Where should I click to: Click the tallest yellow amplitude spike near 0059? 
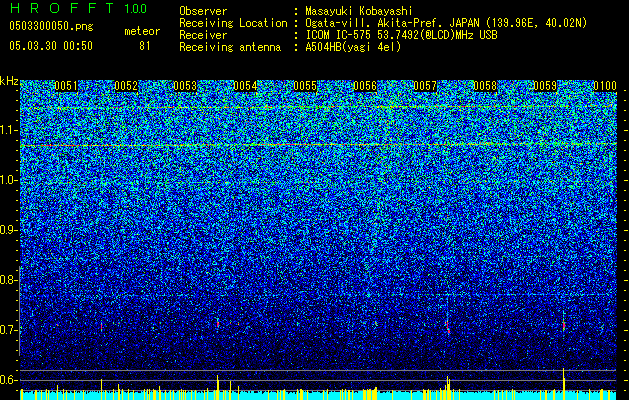(x=564, y=383)
